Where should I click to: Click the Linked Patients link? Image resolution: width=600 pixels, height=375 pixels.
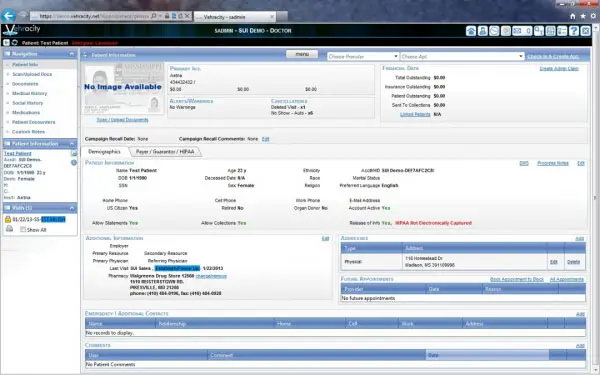(x=415, y=114)
